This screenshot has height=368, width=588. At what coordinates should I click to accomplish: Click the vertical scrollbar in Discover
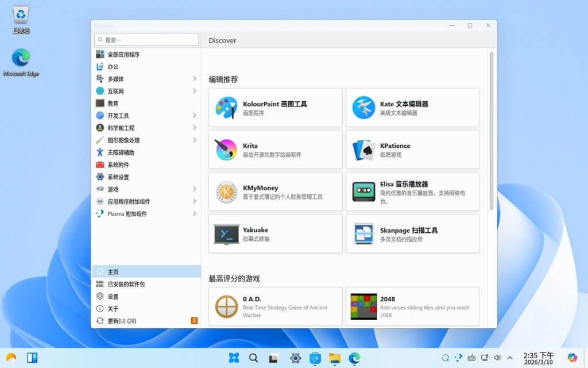(x=492, y=131)
